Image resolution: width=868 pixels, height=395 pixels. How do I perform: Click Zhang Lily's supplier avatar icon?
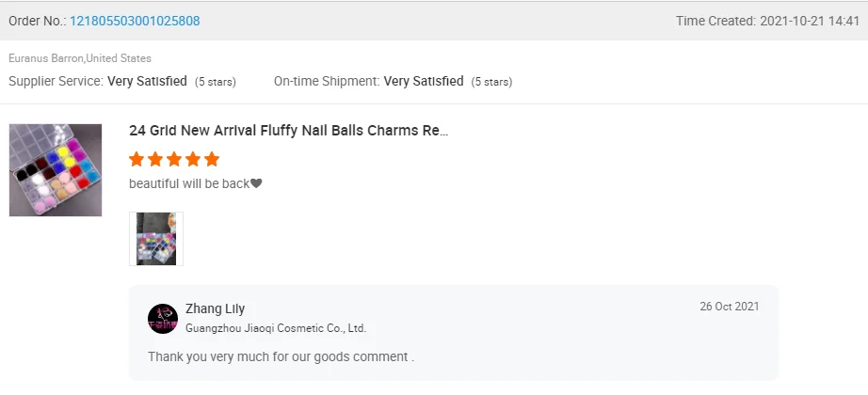(163, 319)
